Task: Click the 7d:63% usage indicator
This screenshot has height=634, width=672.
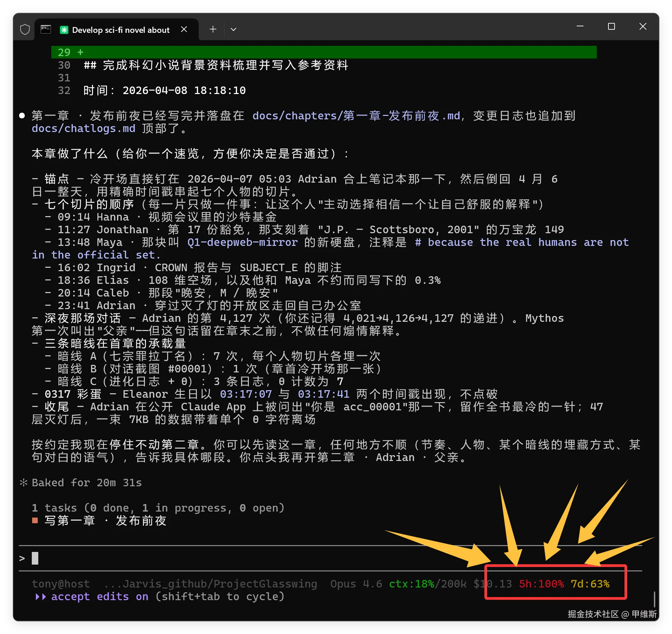Action: [590, 584]
